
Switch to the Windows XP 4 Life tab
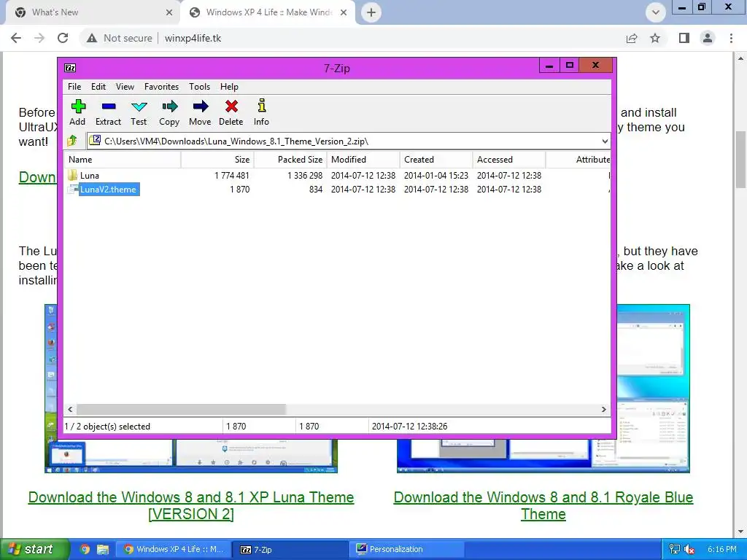(x=267, y=12)
